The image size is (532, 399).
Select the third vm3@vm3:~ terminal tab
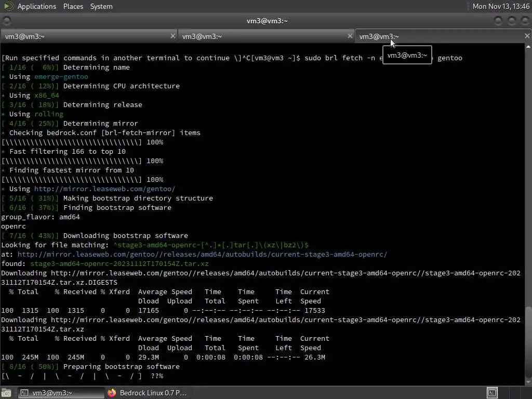click(x=443, y=36)
